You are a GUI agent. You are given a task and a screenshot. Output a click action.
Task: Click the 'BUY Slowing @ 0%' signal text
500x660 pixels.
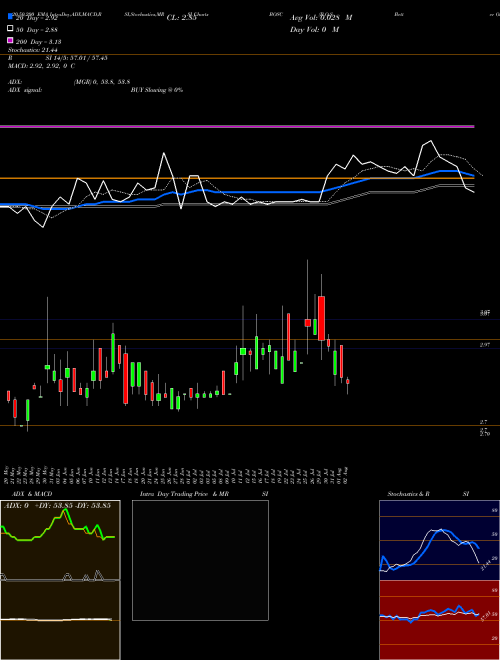click(x=157, y=90)
